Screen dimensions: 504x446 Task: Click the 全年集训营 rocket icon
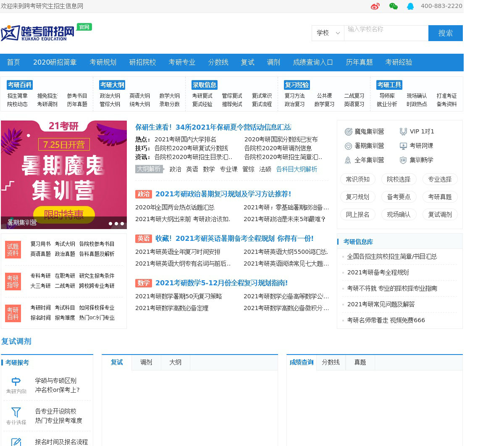click(x=348, y=160)
